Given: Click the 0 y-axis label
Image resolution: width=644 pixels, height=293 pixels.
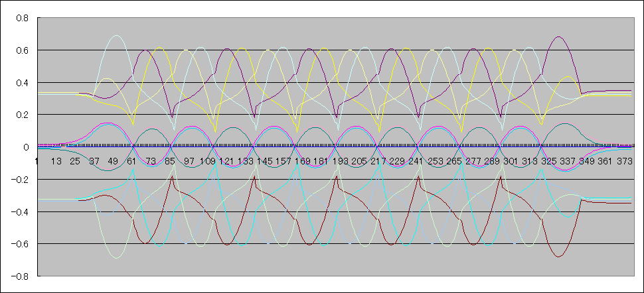Looking at the screenshot, I should (25, 147).
